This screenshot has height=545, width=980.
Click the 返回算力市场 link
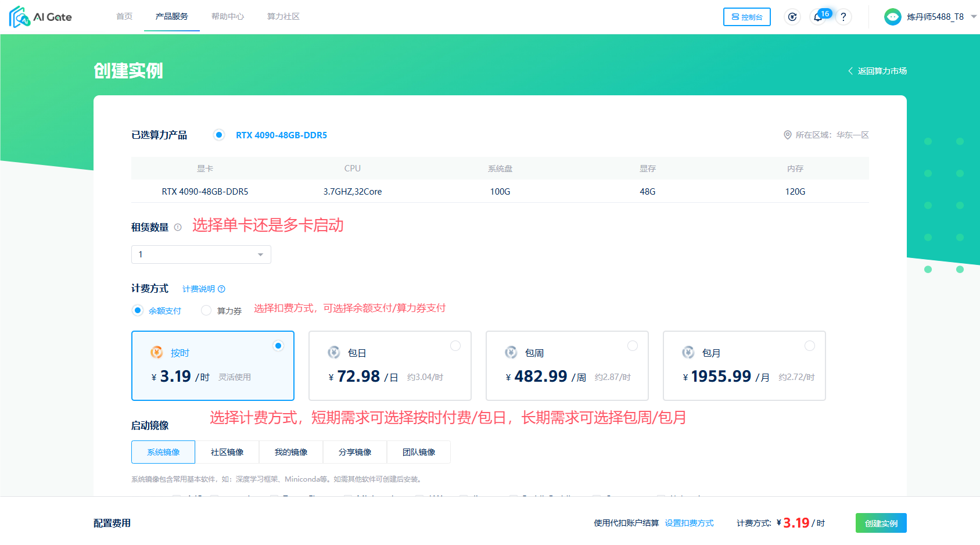coord(882,71)
